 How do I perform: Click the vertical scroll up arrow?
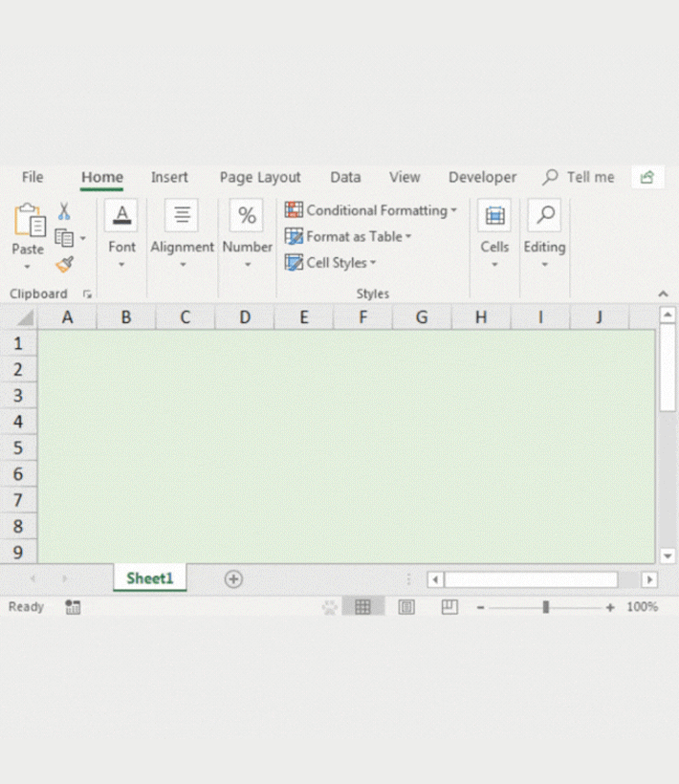click(668, 315)
